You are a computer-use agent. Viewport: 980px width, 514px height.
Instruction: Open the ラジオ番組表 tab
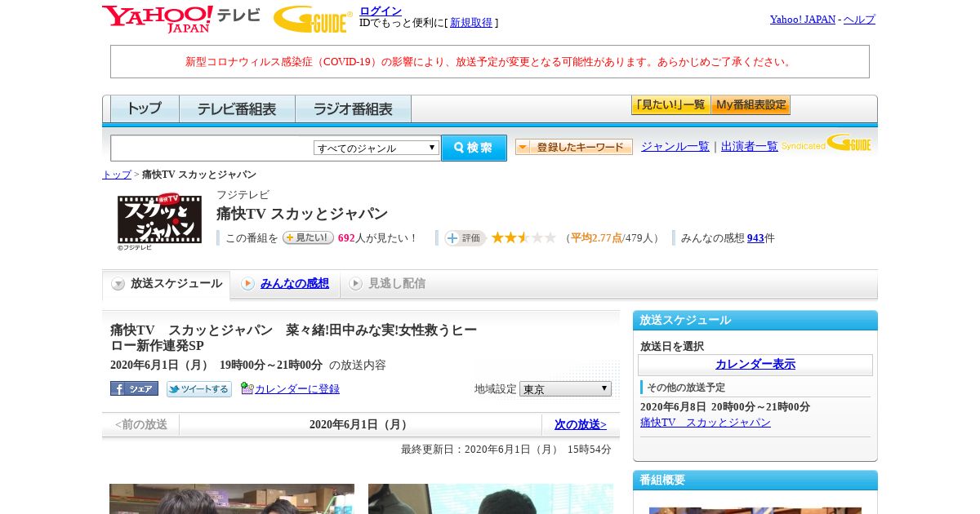[x=353, y=109]
